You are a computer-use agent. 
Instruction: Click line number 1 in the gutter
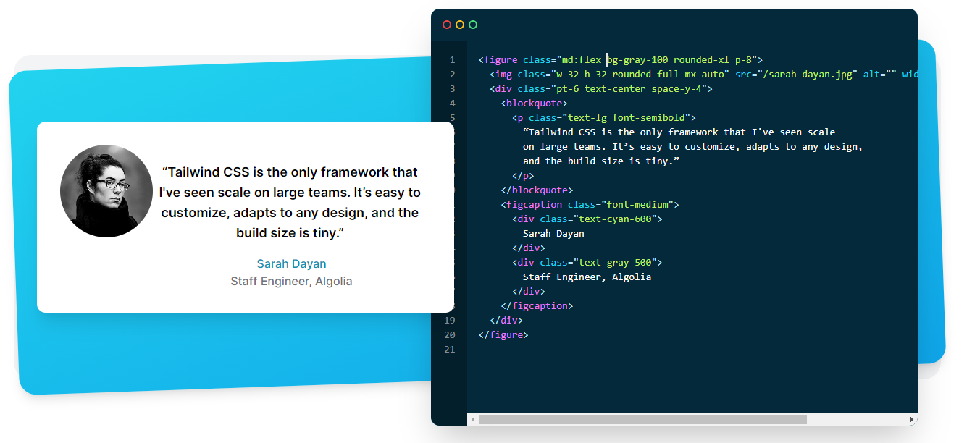[x=452, y=60]
